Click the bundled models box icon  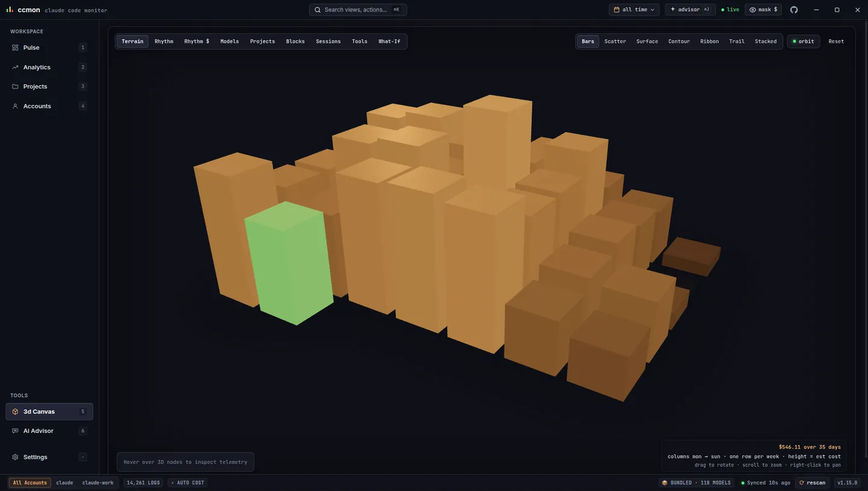pos(665,483)
